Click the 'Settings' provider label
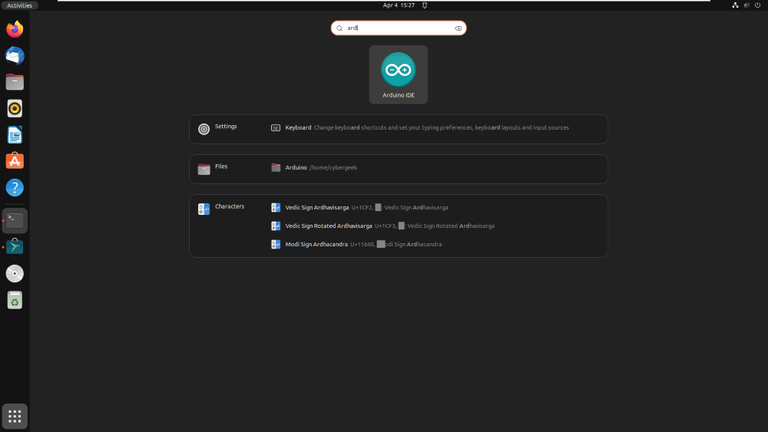This screenshot has height=432, width=768. click(226, 126)
